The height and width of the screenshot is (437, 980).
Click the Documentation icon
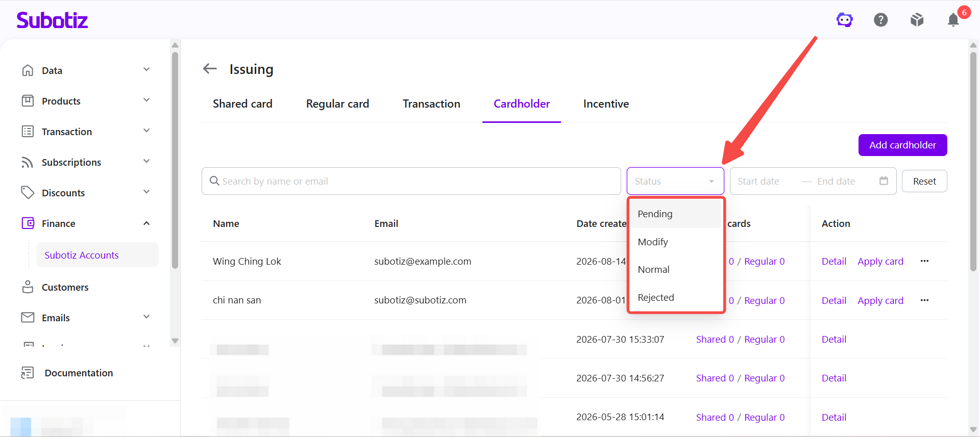click(28, 373)
